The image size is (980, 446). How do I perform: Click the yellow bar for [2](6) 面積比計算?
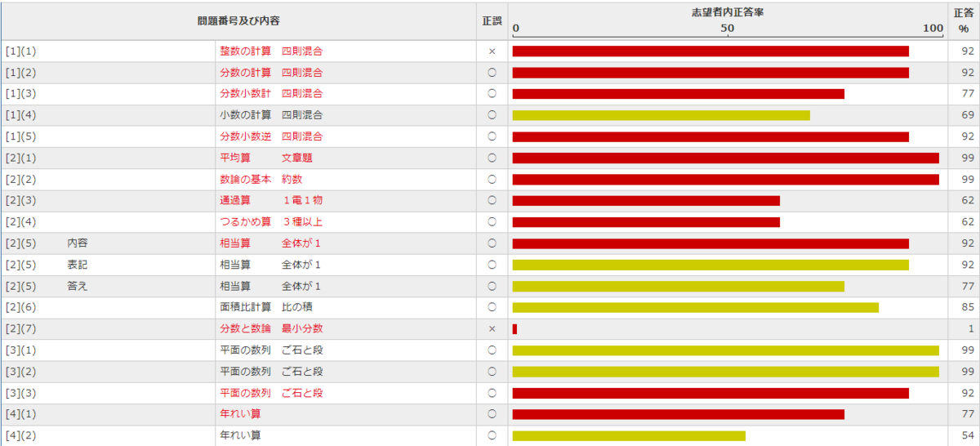(695, 307)
